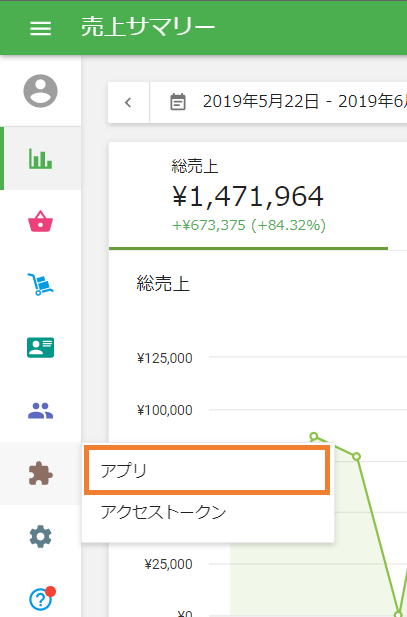Open the hamburger navigation menu
Screen dimensions: 407x617
pos(41,28)
